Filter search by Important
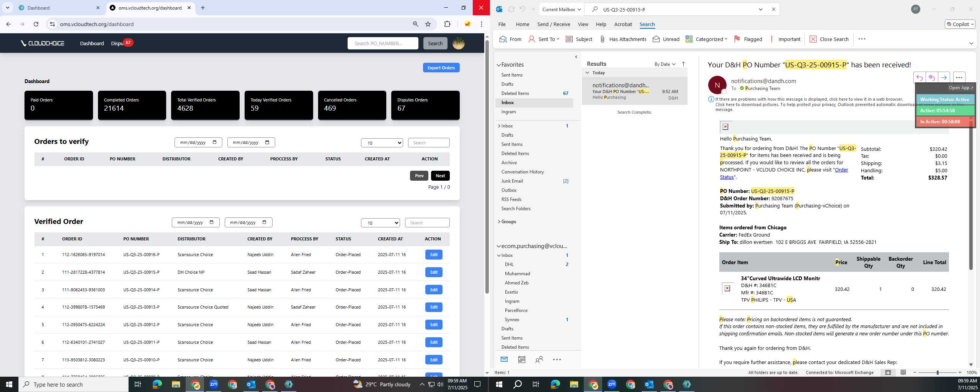980x392 pixels. pyautogui.click(x=785, y=39)
